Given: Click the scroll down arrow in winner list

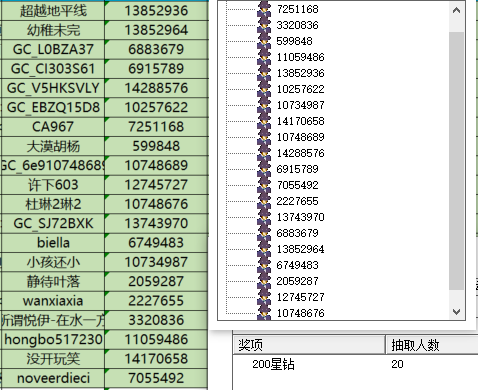Looking at the screenshot, I should coord(456,312).
